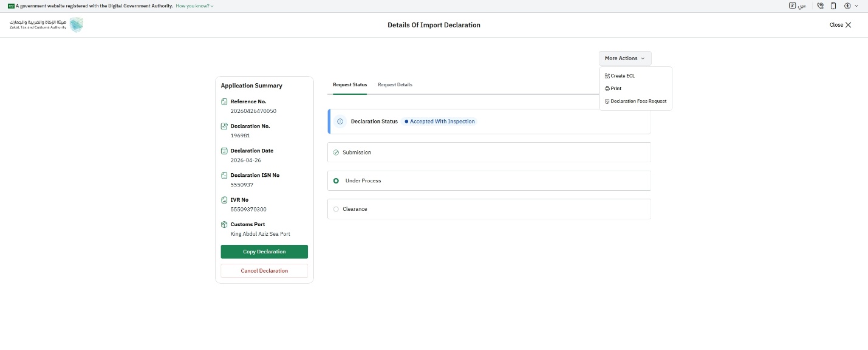
Task: Click the Copy Declaration button
Action: click(264, 252)
